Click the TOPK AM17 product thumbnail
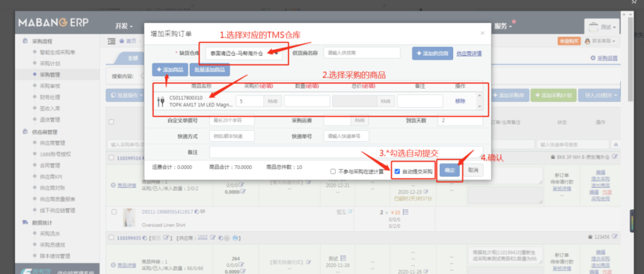The height and width of the screenshot is (274, 644). pyautogui.click(x=161, y=101)
